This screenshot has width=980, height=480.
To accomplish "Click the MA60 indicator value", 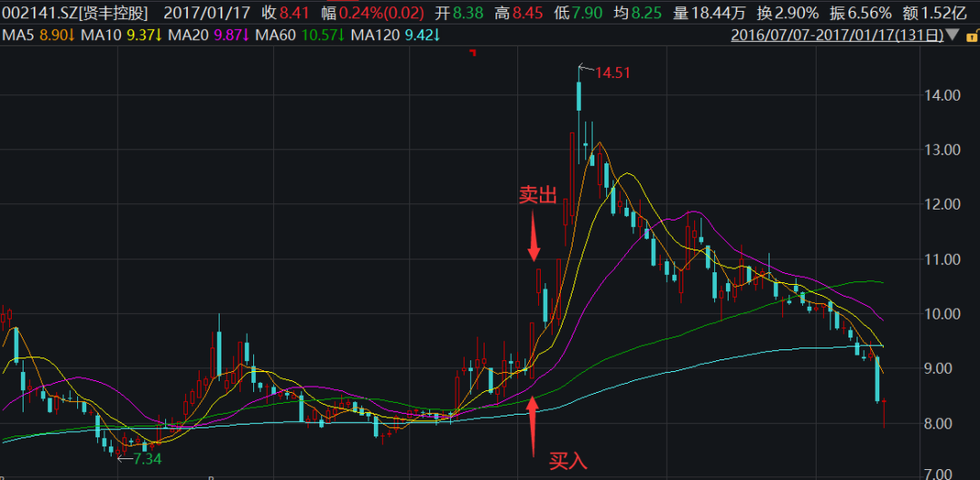I will click(319, 35).
